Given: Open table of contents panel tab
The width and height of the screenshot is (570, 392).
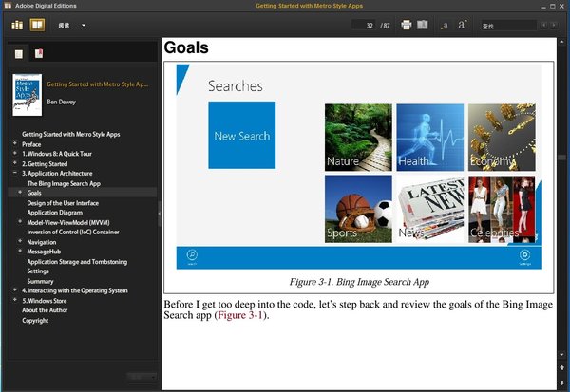Looking at the screenshot, I should (18, 54).
